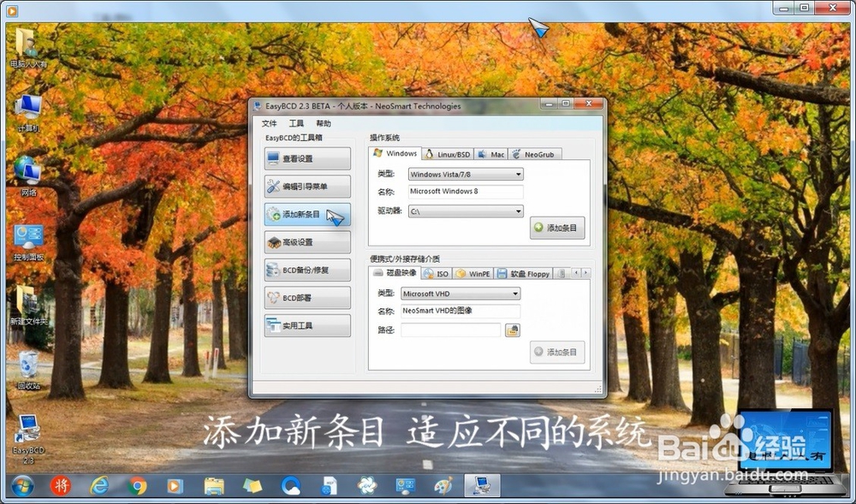The image size is (856, 504).
Task: Open the 计算机 desktop icon
Action: 28,113
